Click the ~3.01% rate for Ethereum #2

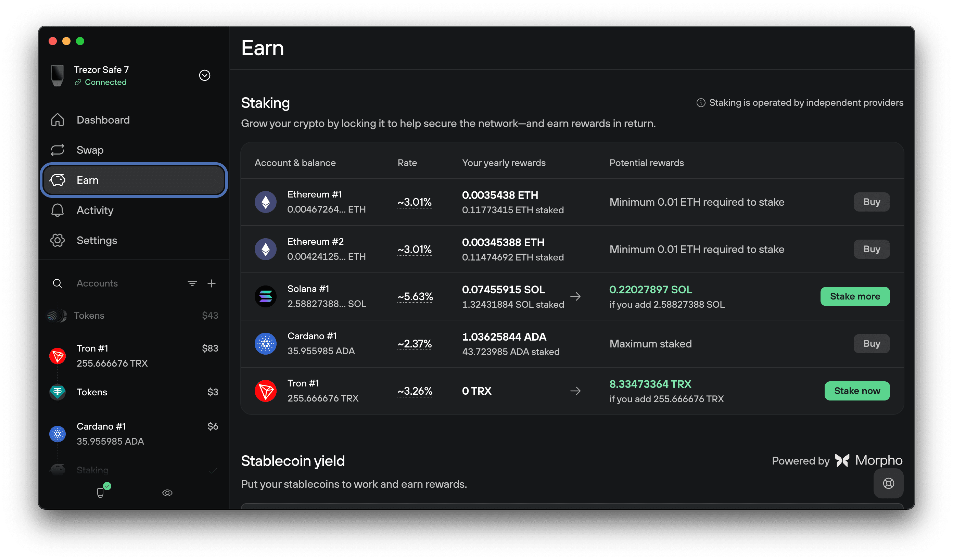click(415, 250)
